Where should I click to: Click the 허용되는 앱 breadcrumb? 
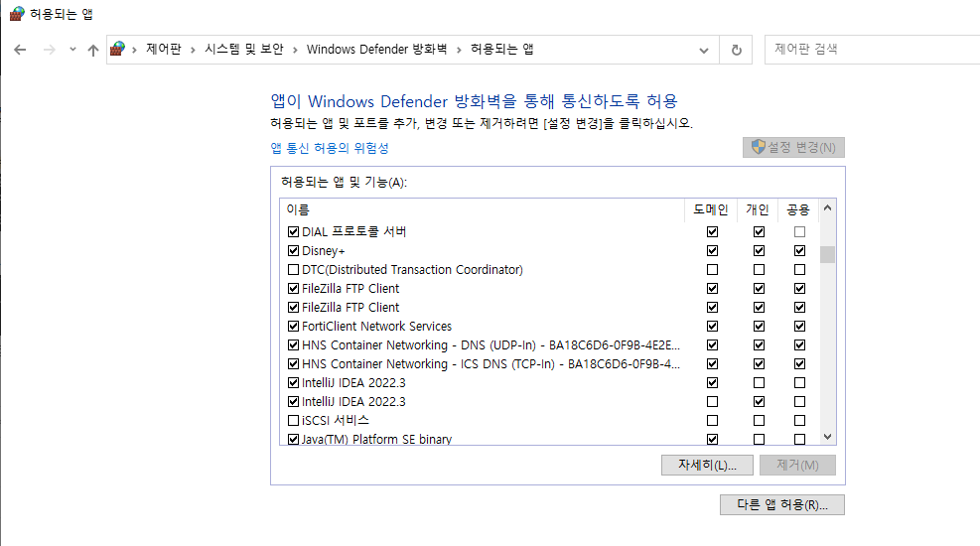click(501, 49)
